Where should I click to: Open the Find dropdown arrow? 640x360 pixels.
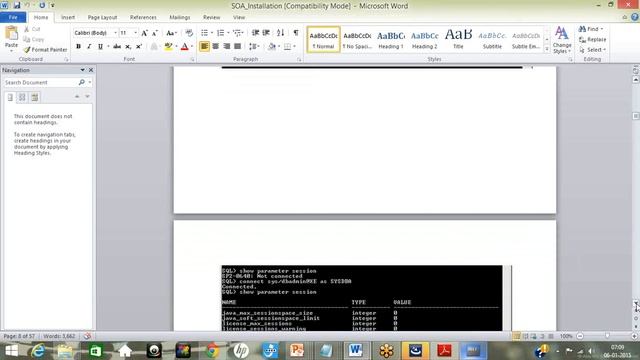602,29
